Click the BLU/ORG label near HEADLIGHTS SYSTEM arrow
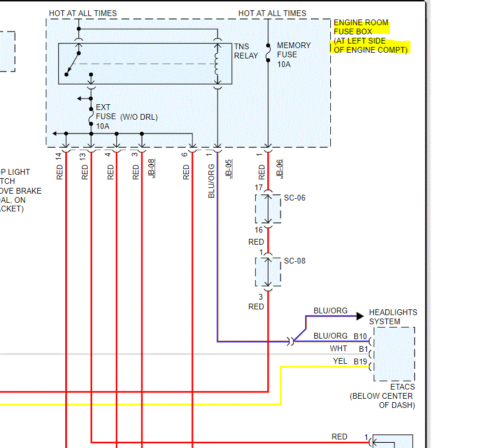This screenshot has width=478, height=448. tap(330, 311)
